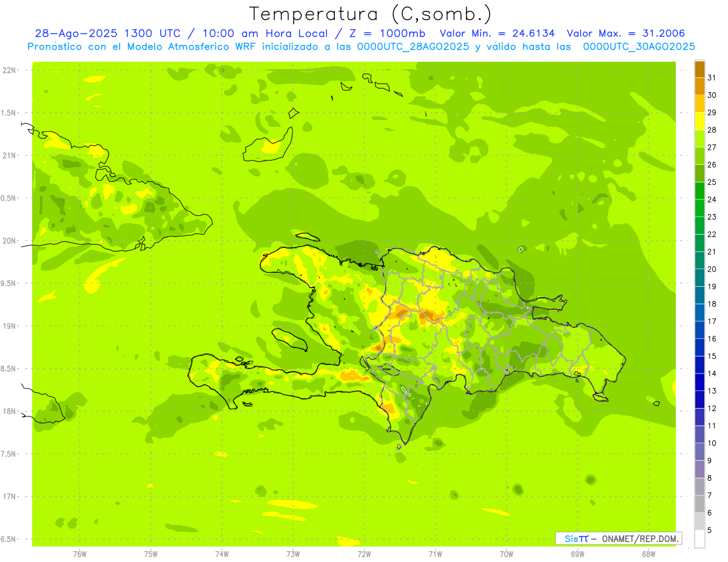
Task: Click the longitude axis label "70W"
Action: [507, 554]
